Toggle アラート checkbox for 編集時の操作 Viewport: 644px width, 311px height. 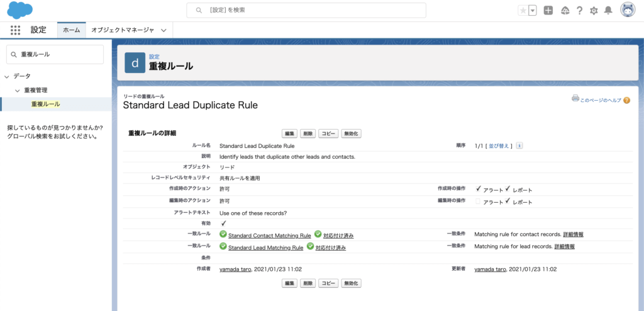[x=478, y=202]
